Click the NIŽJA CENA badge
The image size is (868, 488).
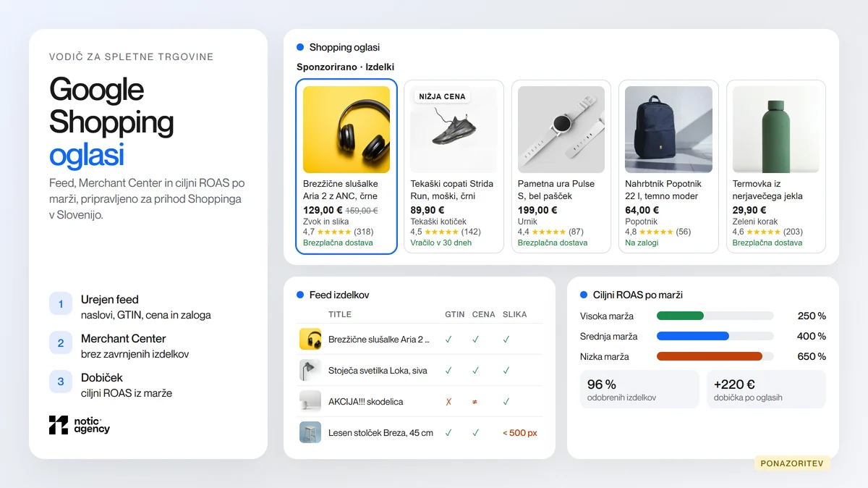click(443, 96)
